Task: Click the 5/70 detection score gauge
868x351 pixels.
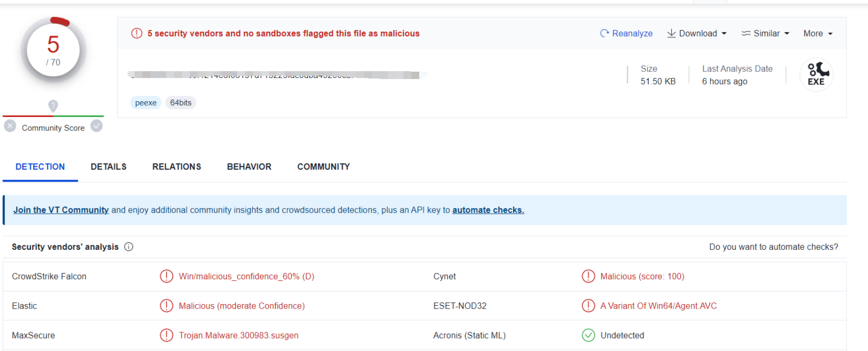Action: click(x=53, y=50)
